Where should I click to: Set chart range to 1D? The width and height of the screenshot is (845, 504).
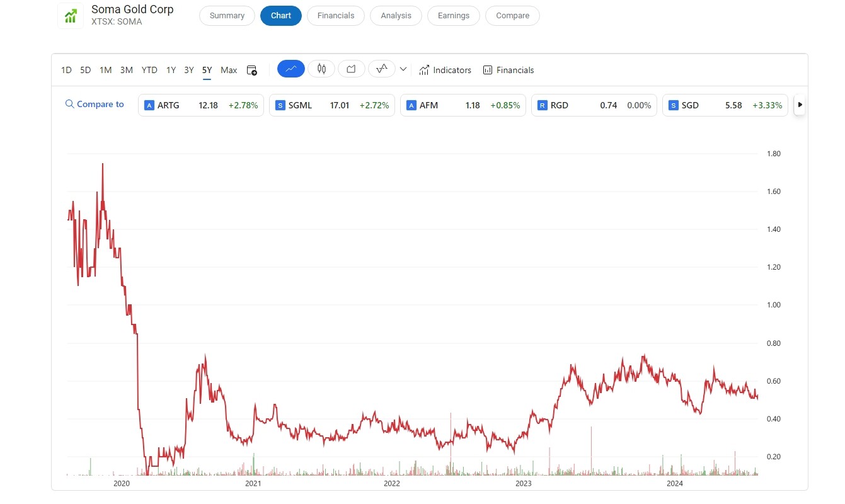click(x=66, y=70)
